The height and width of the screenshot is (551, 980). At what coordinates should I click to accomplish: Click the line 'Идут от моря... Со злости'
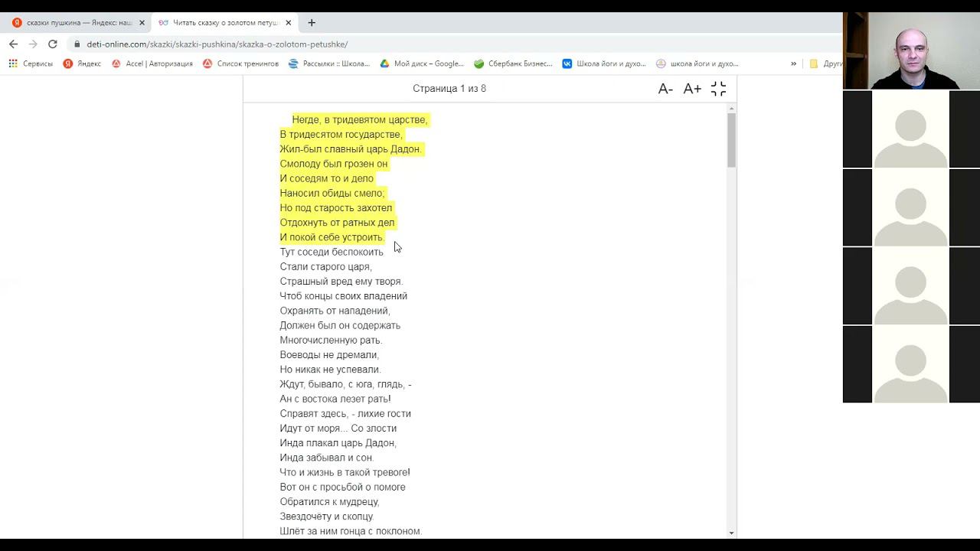click(x=338, y=429)
